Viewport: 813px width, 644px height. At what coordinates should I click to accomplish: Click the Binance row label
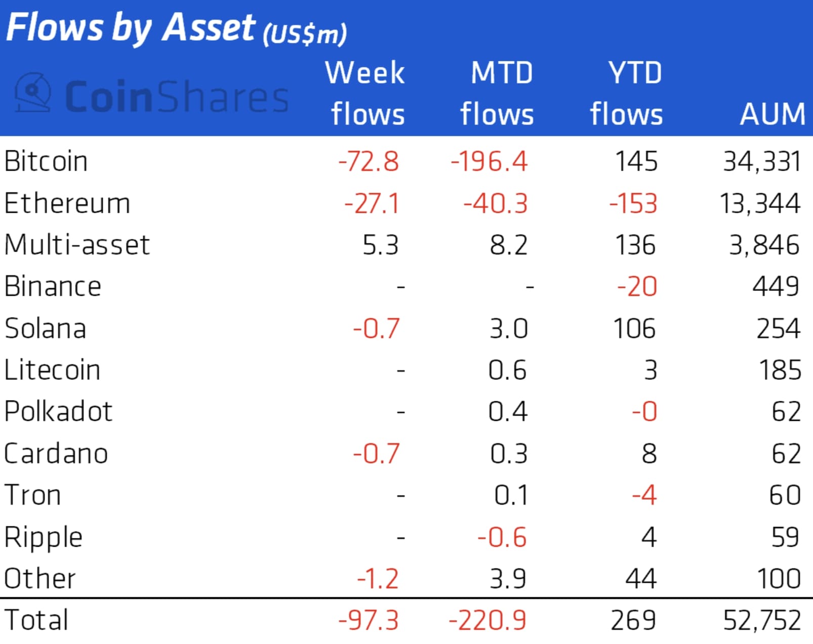pos(53,287)
